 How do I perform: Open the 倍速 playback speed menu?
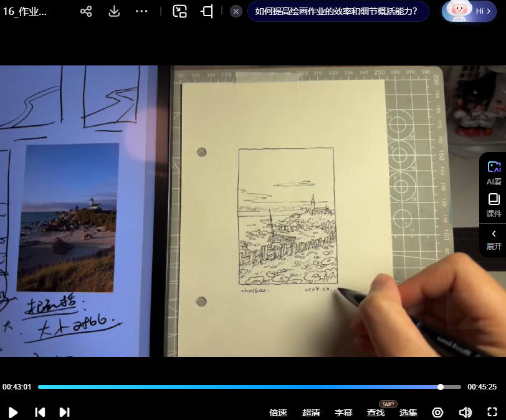(x=278, y=413)
